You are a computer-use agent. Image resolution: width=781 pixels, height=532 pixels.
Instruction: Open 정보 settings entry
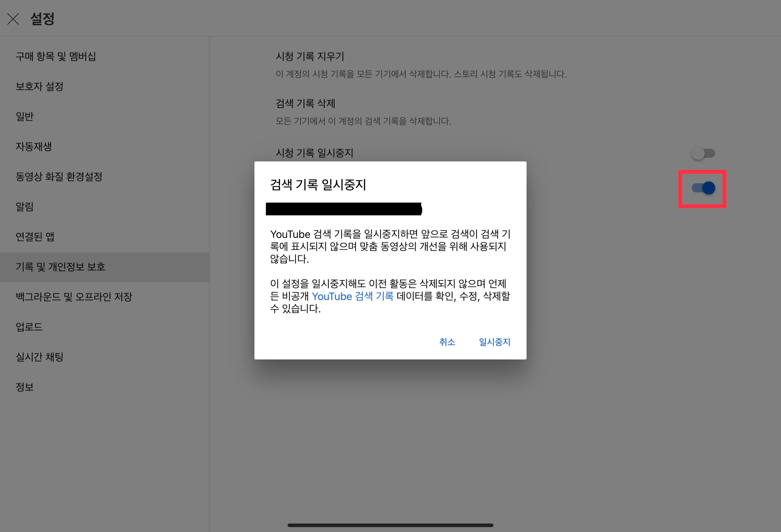point(105,387)
